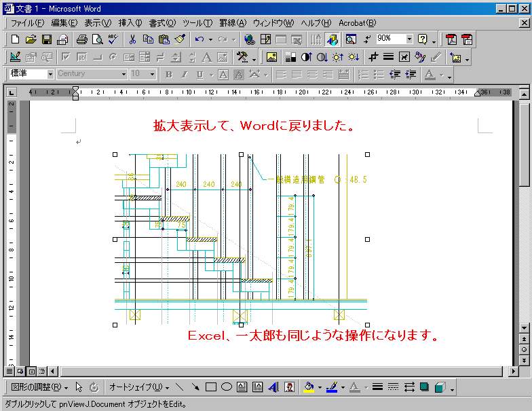
Task: Switch to Outline view button
Action: coord(42,371)
